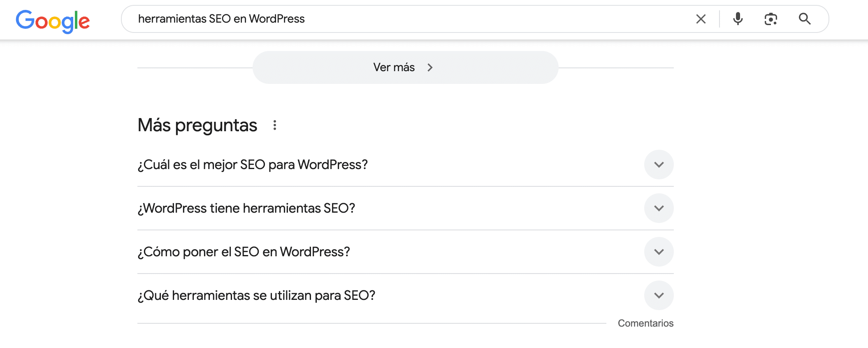Click the magnifying glass search icon
868x348 pixels.
(x=805, y=19)
